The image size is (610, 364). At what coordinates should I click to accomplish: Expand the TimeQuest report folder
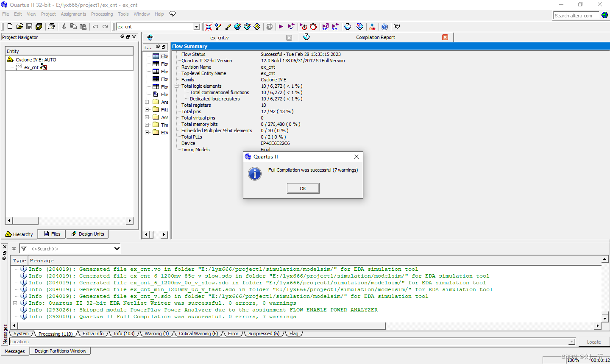(147, 125)
